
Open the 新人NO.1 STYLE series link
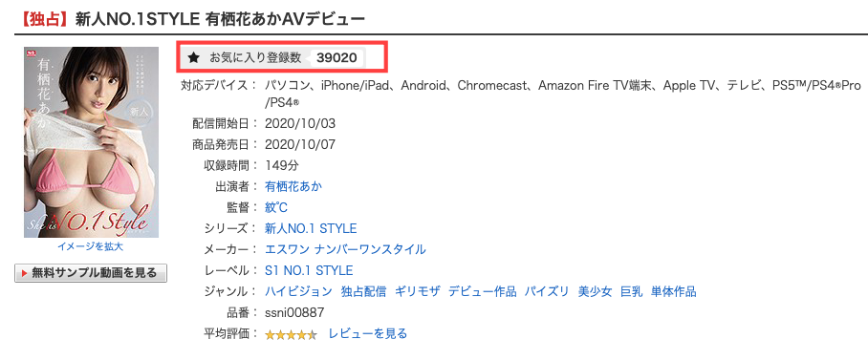coord(311,228)
